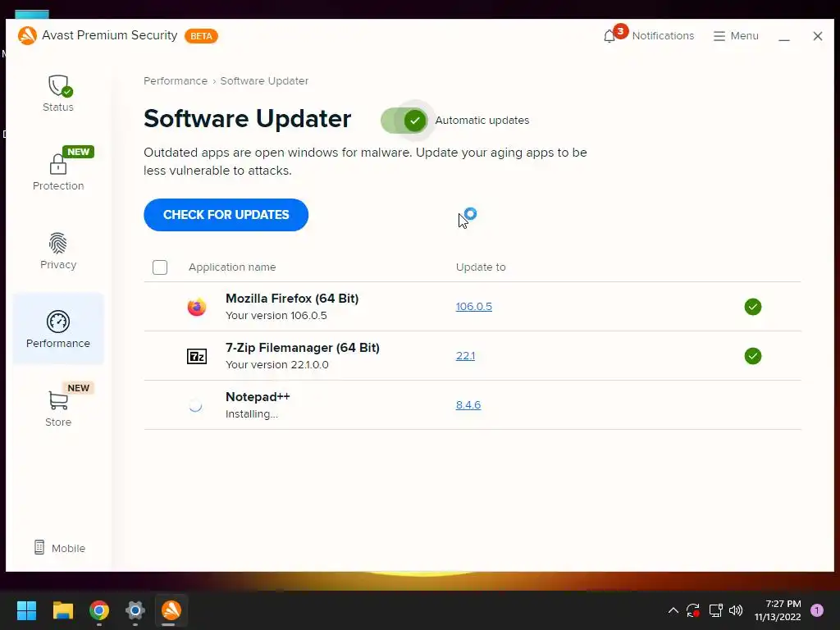
Task: Select the Performance gauge section
Action: tap(58, 329)
